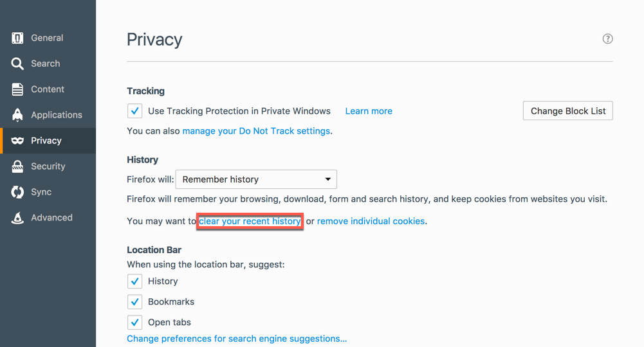644x347 pixels.
Task: Click the Privacy mask icon
Action: pyautogui.click(x=17, y=141)
